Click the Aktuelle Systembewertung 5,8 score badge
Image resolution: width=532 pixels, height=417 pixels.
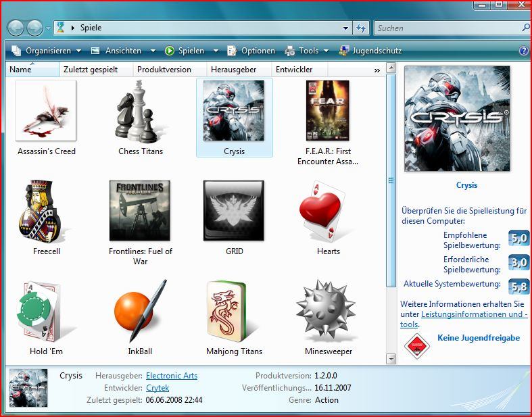(x=519, y=287)
